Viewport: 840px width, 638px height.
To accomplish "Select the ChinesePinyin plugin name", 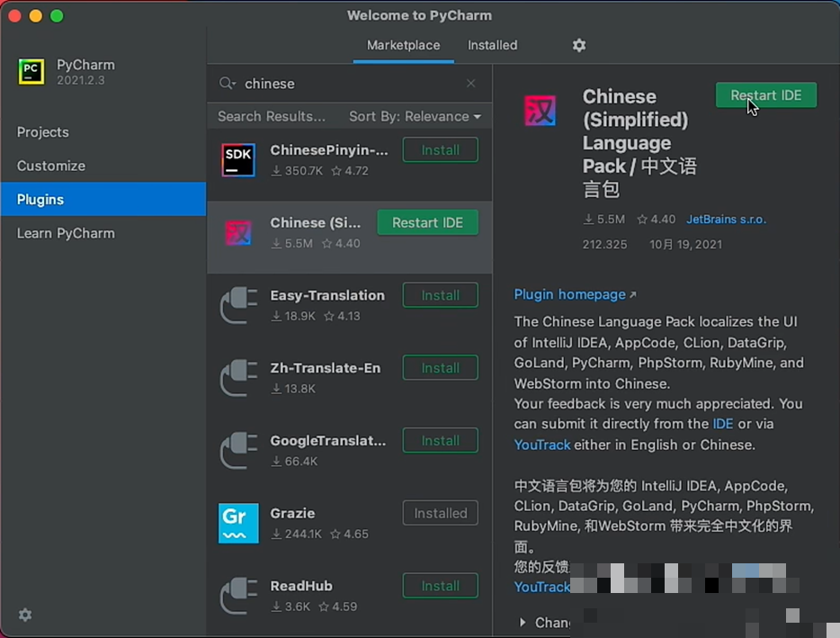I will (x=329, y=150).
